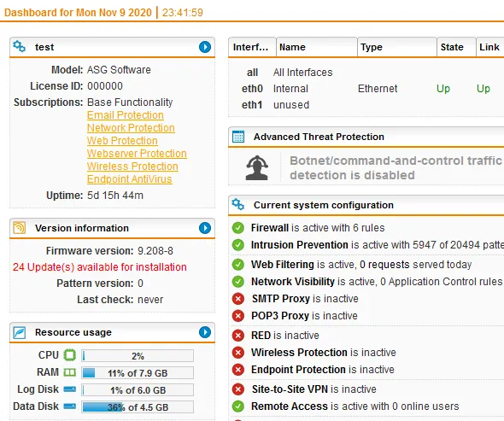Click the Resource usage chart icon
Image resolution: width=504 pixels, height=421 pixels.
click(x=20, y=332)
